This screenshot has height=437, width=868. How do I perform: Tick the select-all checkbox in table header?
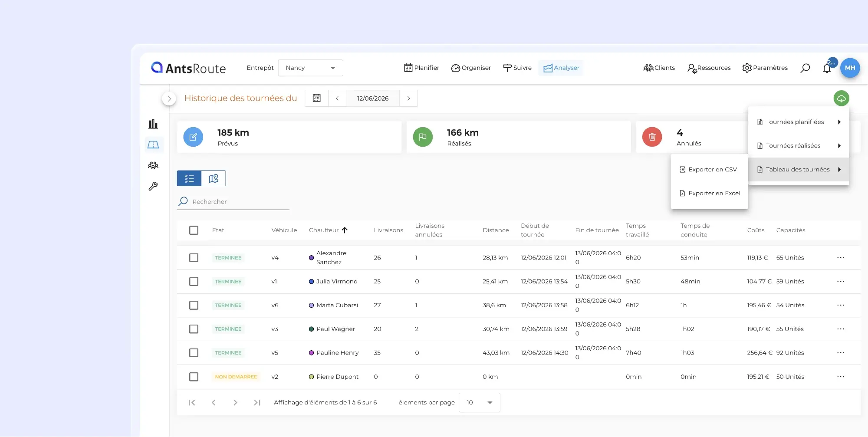(x=194, y=230)
